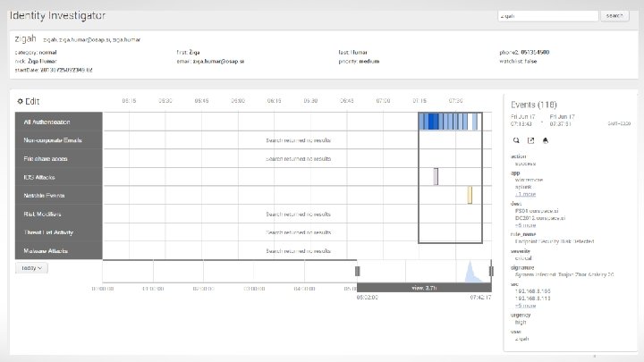Click the email value in identity details
This screenshot has width=644, height=362.
click(x=218, y=61)
